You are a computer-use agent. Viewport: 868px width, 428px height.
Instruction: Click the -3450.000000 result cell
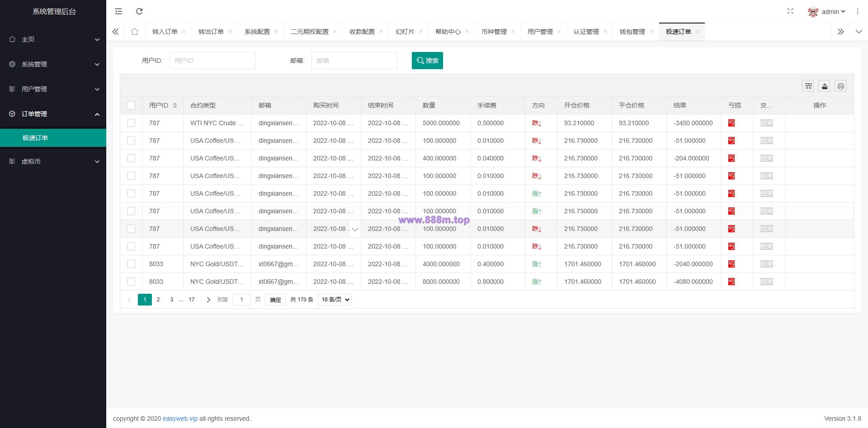693,123
